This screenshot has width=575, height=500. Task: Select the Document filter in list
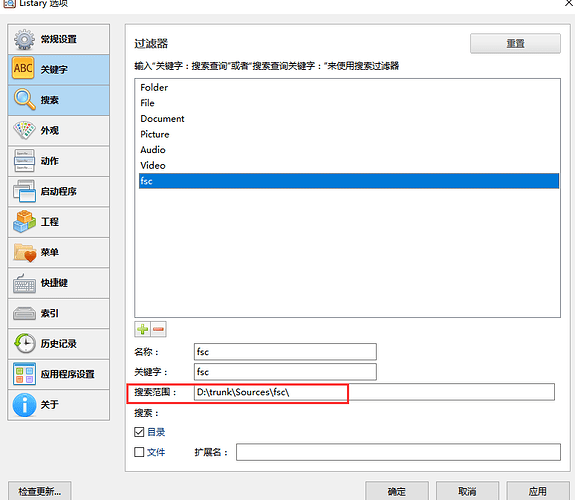tap(162, 119)
